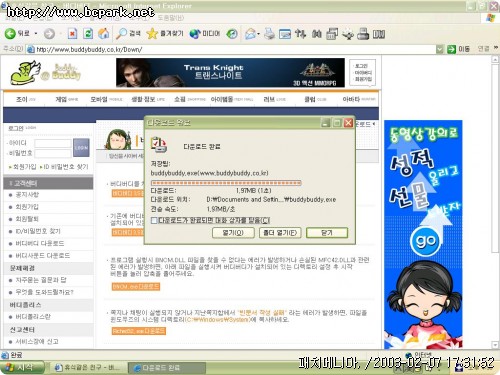Open the Back button history dropdown arrow
This screenshot has height=375, width=500.
(36, 34)
